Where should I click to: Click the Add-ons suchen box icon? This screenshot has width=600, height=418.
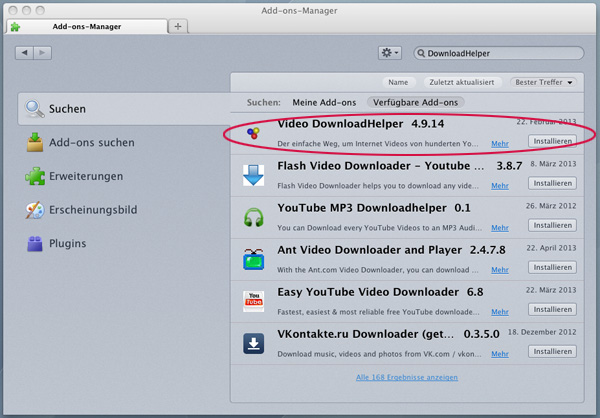[35, 142]
